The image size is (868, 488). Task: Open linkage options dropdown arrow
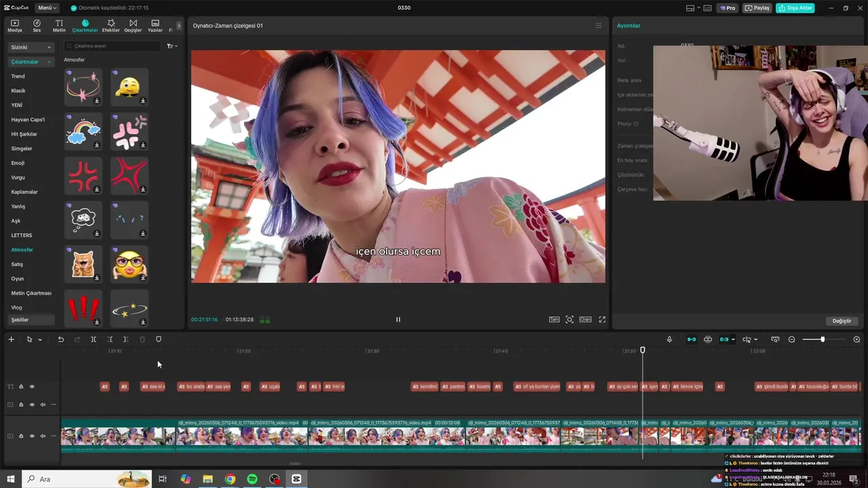(733, 340)
